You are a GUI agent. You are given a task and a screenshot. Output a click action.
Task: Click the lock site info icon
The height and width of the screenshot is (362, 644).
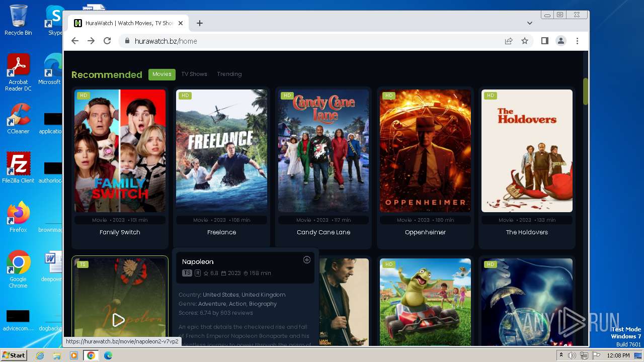coord(127,41)
